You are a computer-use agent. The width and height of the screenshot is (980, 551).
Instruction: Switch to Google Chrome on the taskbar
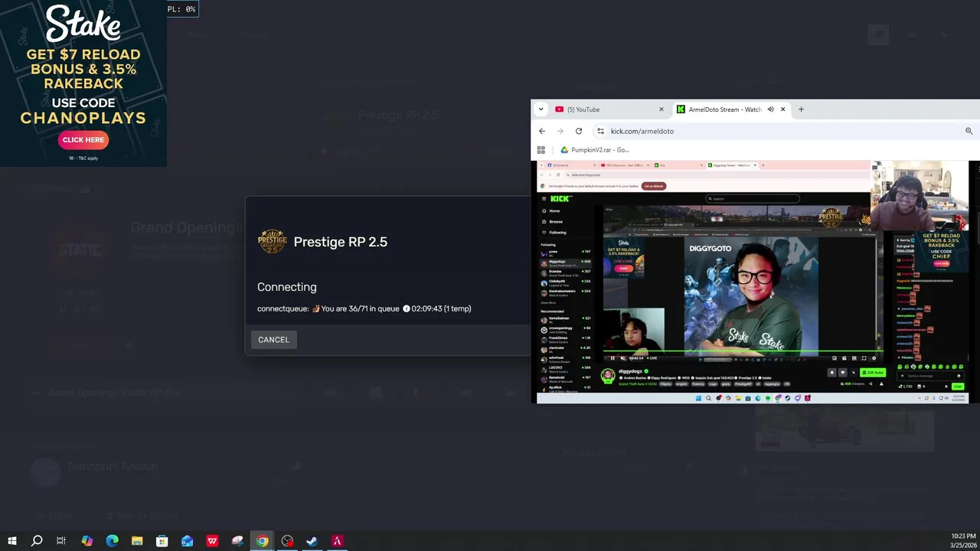(262, 541)
